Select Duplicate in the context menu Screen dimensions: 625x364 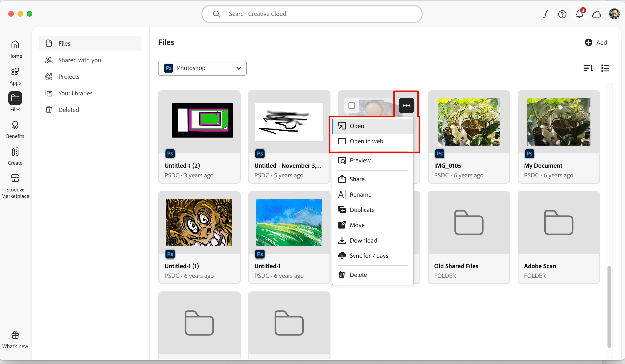point(362,210)
